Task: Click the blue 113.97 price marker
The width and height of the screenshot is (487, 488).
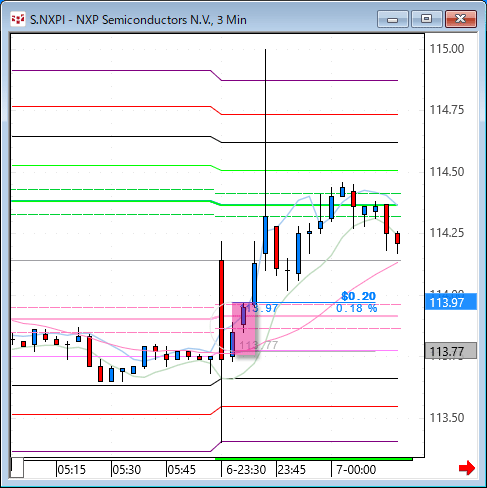Action: pos(451,302)
